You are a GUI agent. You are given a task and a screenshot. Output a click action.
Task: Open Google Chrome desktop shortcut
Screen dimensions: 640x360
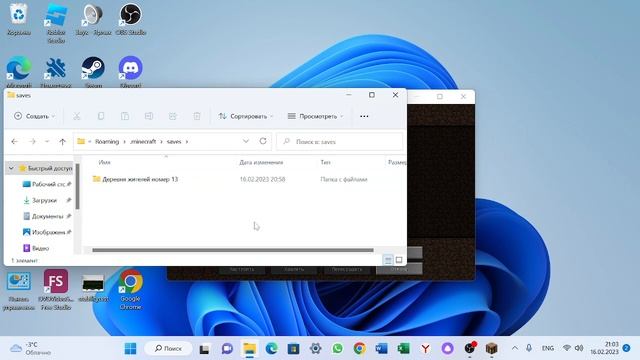point(131,289)
